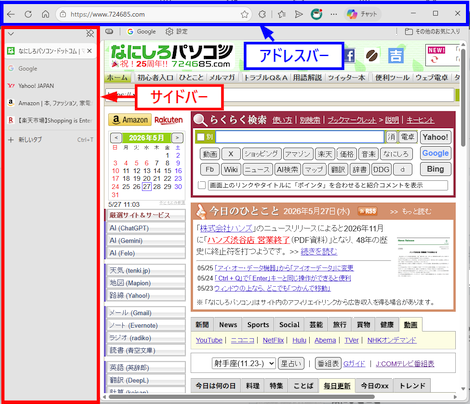The height and width of the screenshot is (404, 470).
Task: Click the 星占い button
Action: coord(291,363)
